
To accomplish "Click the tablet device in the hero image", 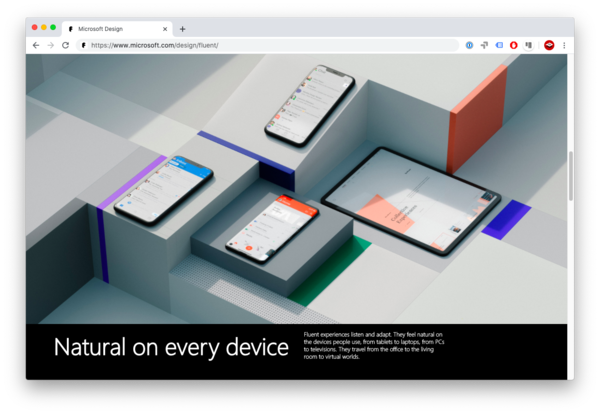I will 411,201.
